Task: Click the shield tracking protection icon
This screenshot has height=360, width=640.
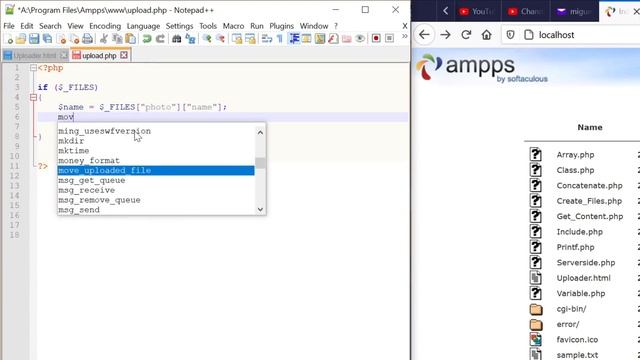Action: [510, 35]
